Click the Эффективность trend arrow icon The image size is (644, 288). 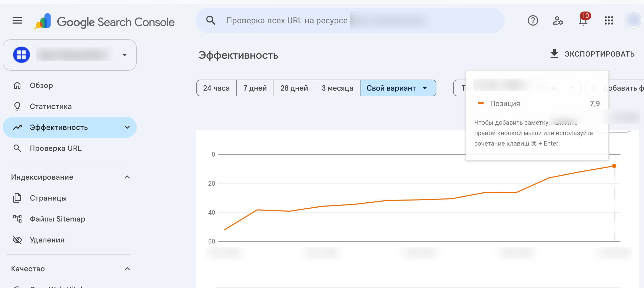coord(17,127)
